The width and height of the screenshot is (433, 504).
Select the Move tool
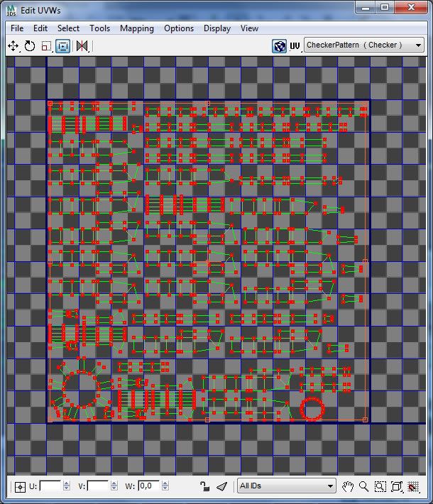point(13,46)
